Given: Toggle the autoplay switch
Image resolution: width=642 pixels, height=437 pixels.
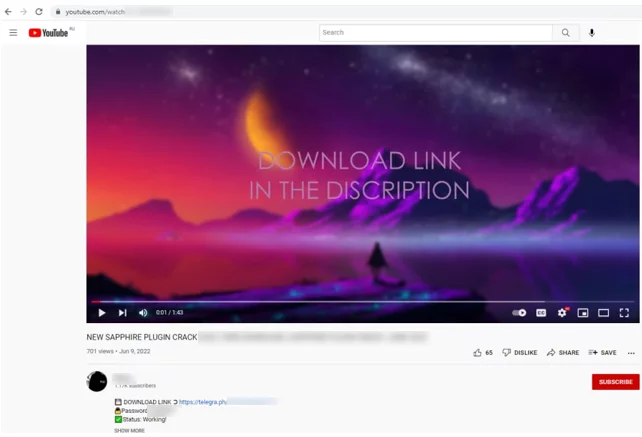Looking at the screenshot, I should click(x=519, y=313).
